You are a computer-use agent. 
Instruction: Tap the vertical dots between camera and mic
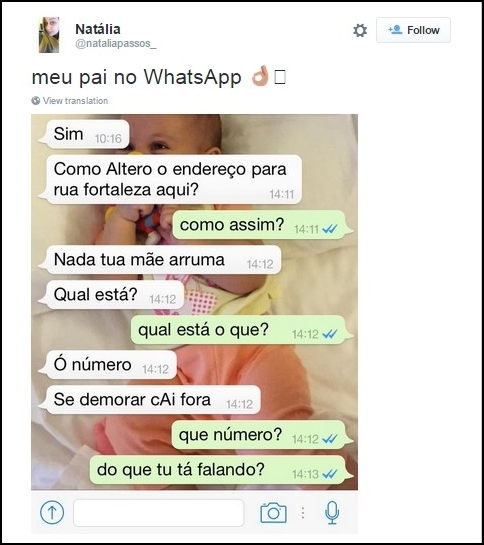303,513
